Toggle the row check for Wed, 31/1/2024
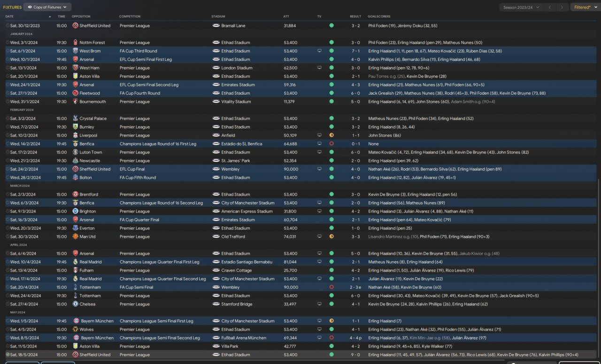Viewport: 601px width, 364px height. click(8, 102)
